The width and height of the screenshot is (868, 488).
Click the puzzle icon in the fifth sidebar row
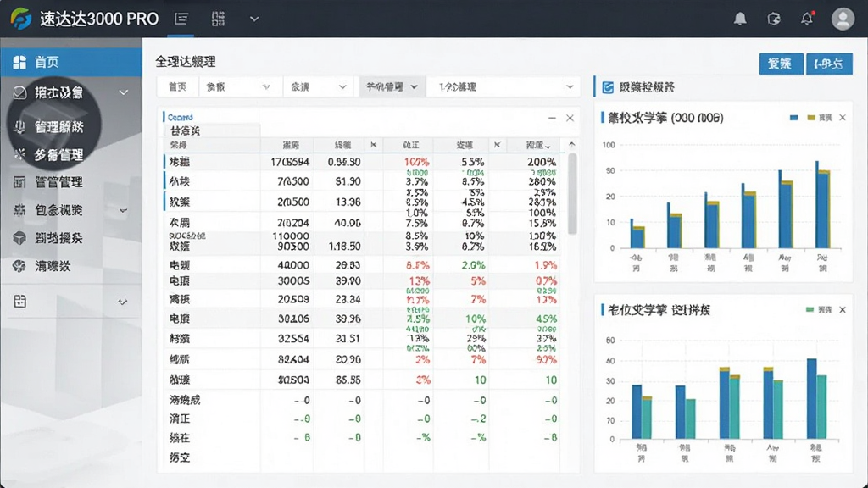click(19, 210)
